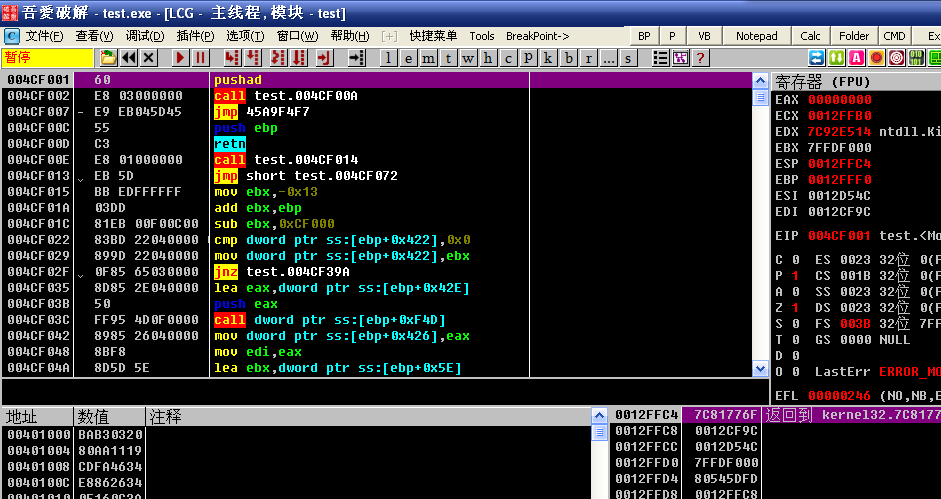Open Executable modules with e button
Viewport: 941px width, 499px height.
click(x=409, y=58)
